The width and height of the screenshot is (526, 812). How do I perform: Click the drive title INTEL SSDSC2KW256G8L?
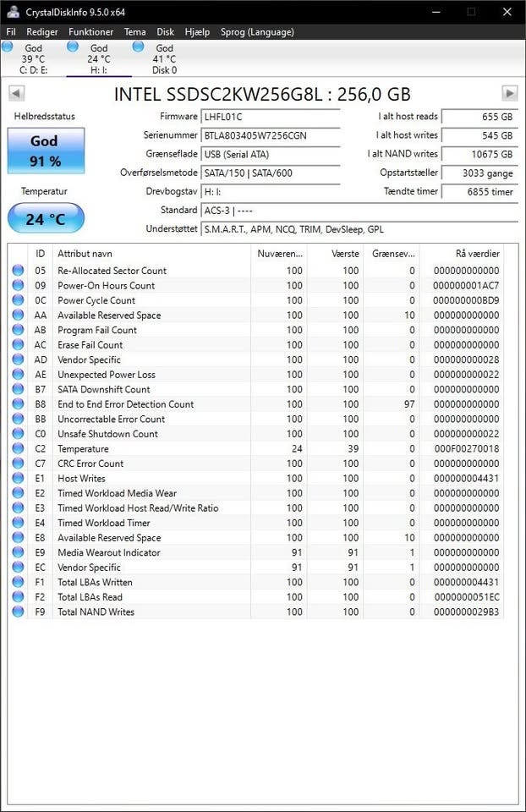[262, 94]
